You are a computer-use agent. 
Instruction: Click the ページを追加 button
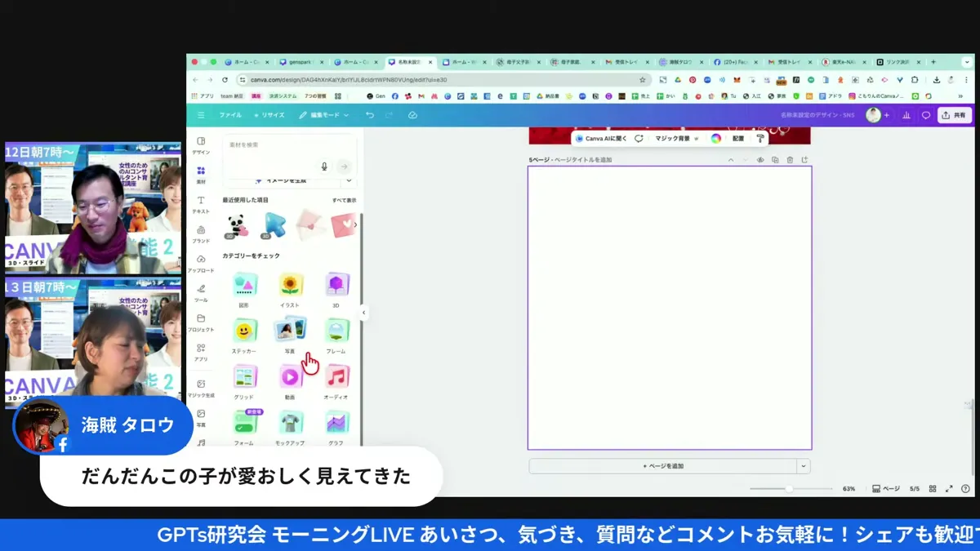pyautogui.click(x=663, y=466)
